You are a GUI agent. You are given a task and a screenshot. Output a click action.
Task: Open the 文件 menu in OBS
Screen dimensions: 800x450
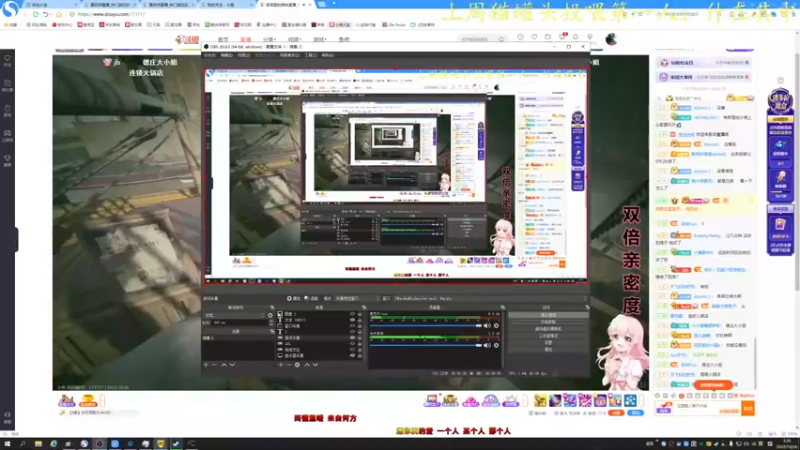(x=209, y=55)
